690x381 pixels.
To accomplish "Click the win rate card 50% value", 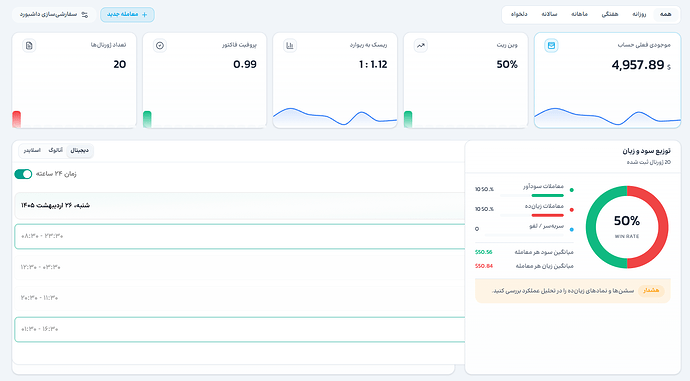I will [x=507, y=65].
